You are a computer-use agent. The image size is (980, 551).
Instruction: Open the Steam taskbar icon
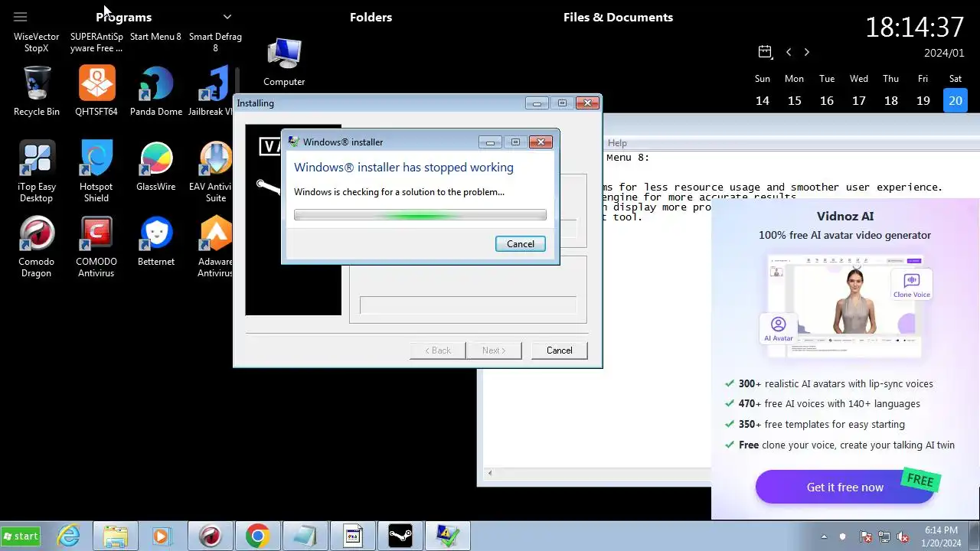400,536
